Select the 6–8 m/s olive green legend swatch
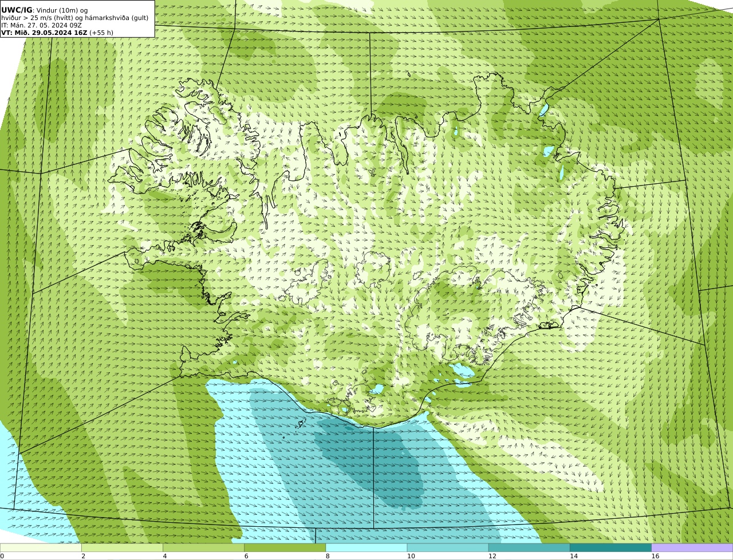The image size is (733, 560). [285, 547]
